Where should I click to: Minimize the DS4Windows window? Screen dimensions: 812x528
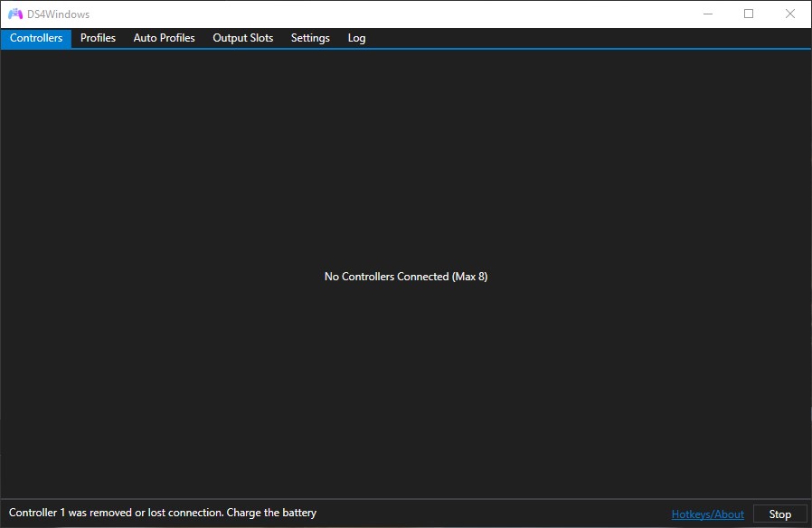[708, 14]
